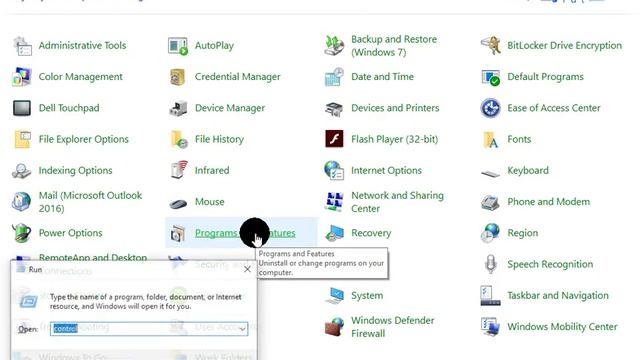Image resolution: width=640 pixels, height=360 pixels.
Task: Open the Administrative Tools link
Action: point(82,46)
